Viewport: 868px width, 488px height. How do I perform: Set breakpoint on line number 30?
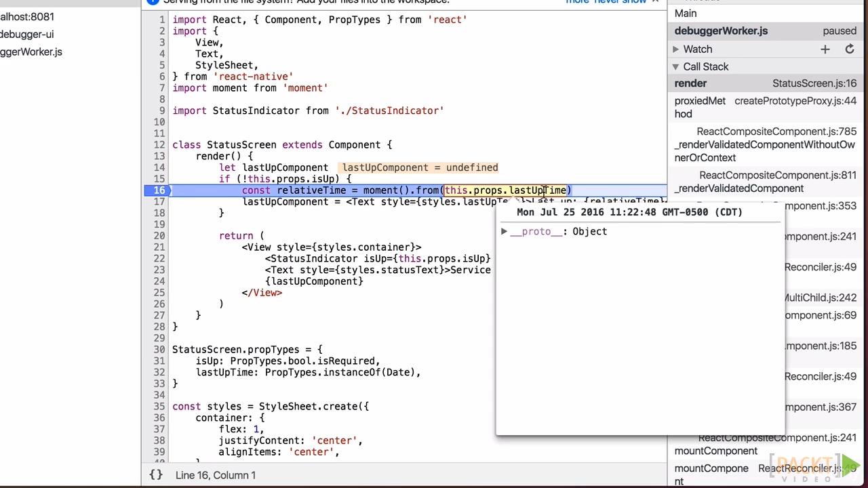159,349
